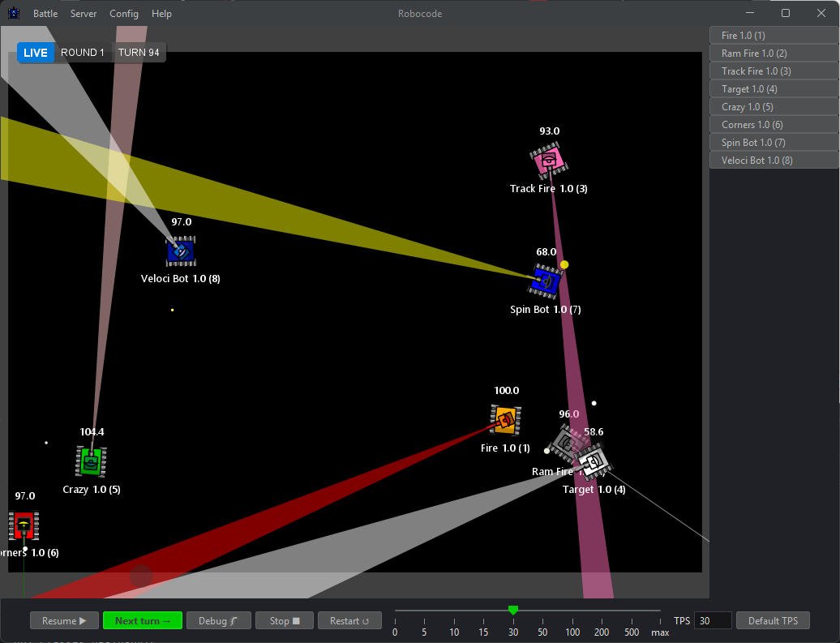Viewport: 840px width, 643px height.
Task: Resume the battle
Action: click(64, 620)
